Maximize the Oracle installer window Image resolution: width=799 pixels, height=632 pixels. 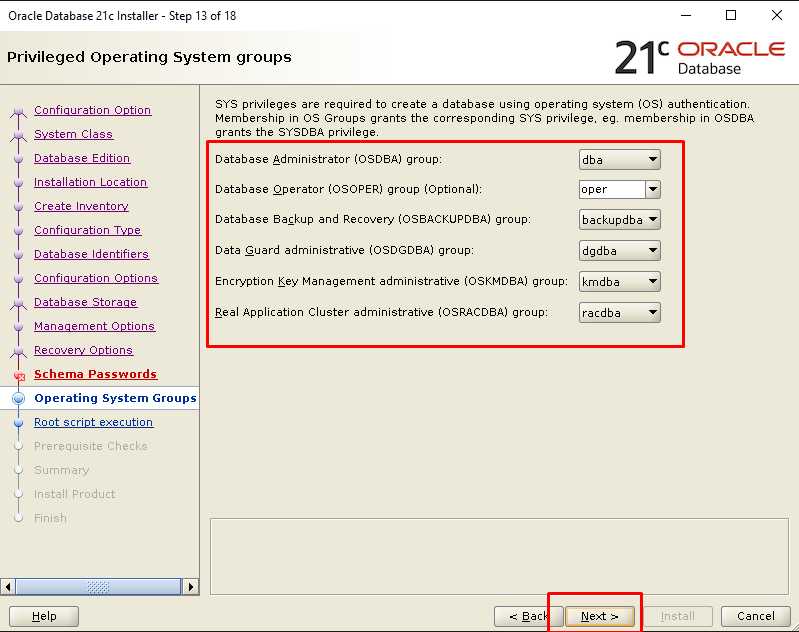[731, 15]
